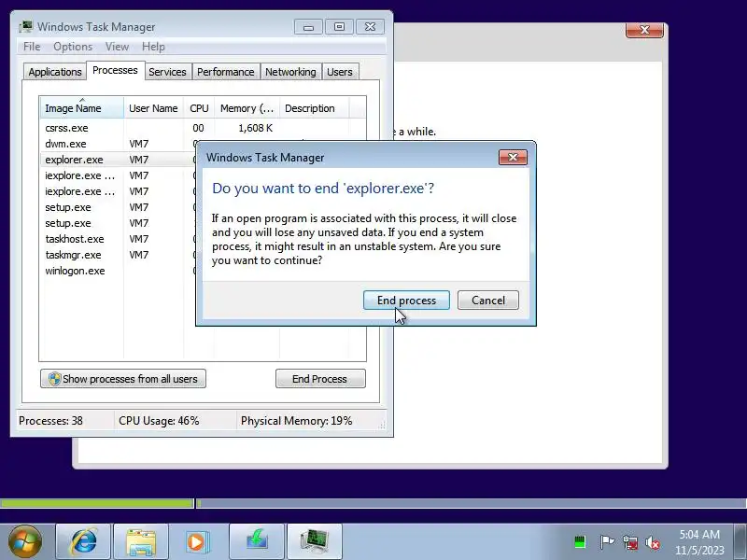Close the explorer.exe confirmation dialog

tap(513, 158)
